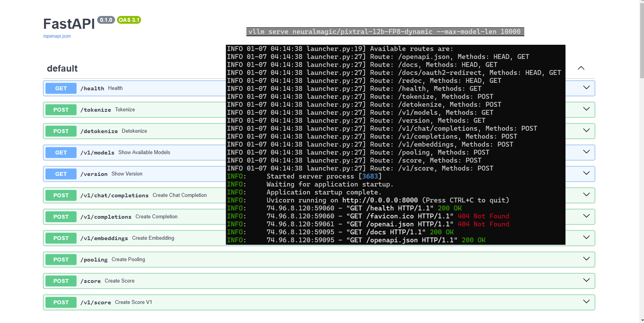Expand the POST /score endpoint chevron
Image resolution: width=644 pixels, height=323 pixels.
point(586,280)
